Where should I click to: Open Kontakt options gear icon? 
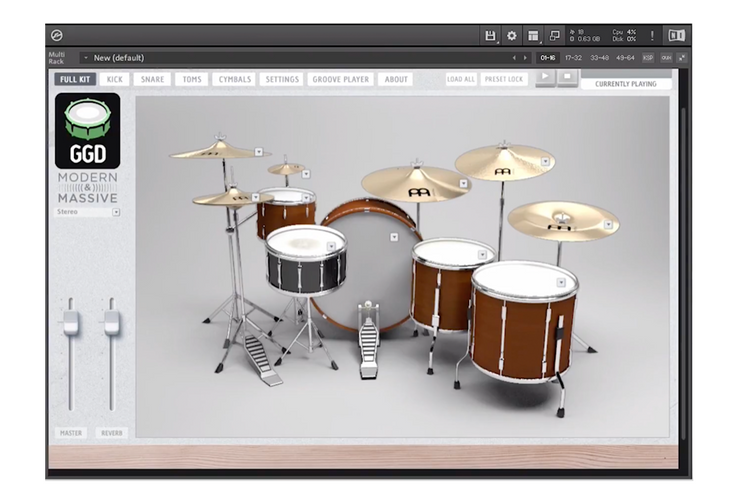pos(512,35)
